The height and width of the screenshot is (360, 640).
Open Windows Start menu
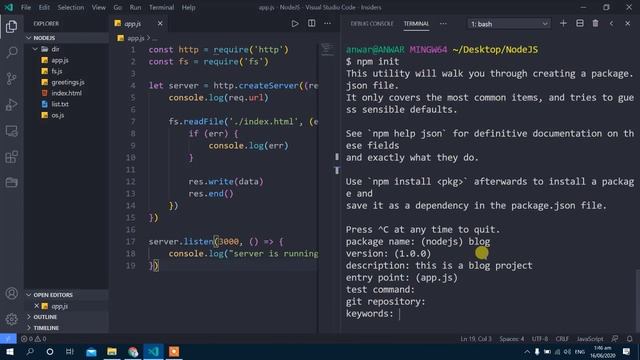click(x=9, y=351)
